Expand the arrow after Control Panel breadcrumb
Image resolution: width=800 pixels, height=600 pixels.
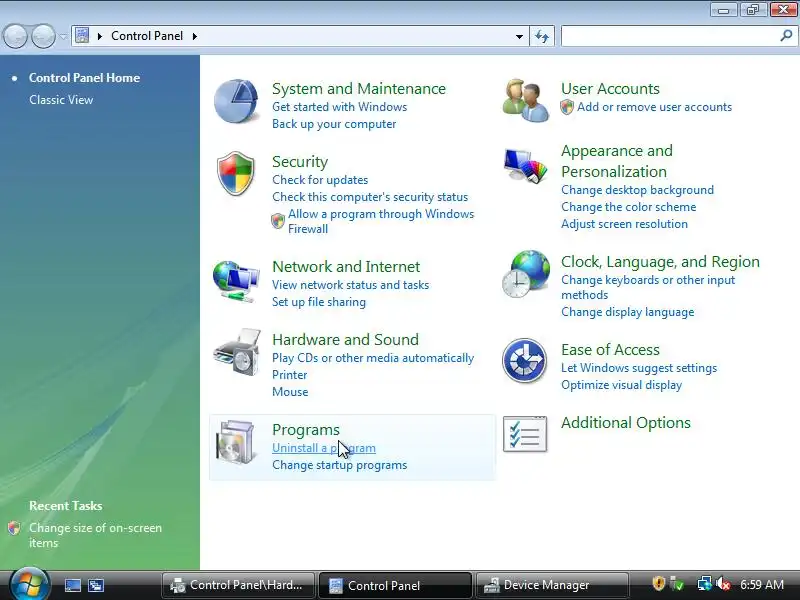point(194,36)
